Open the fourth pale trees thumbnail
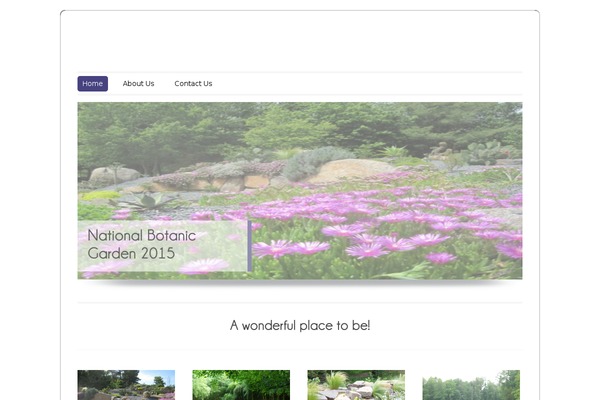Image resolution: width=600 pixels, height=400 pixels. tap(471, 385)
